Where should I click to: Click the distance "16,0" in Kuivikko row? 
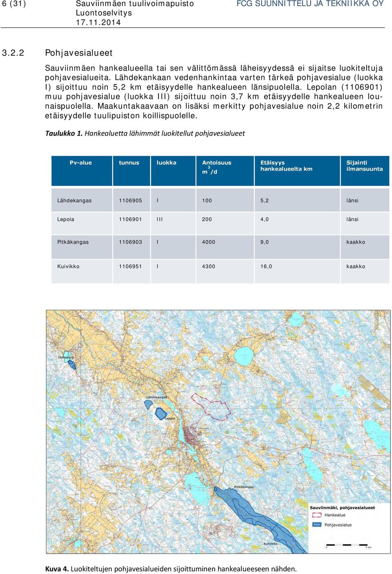tap(266, 266)
